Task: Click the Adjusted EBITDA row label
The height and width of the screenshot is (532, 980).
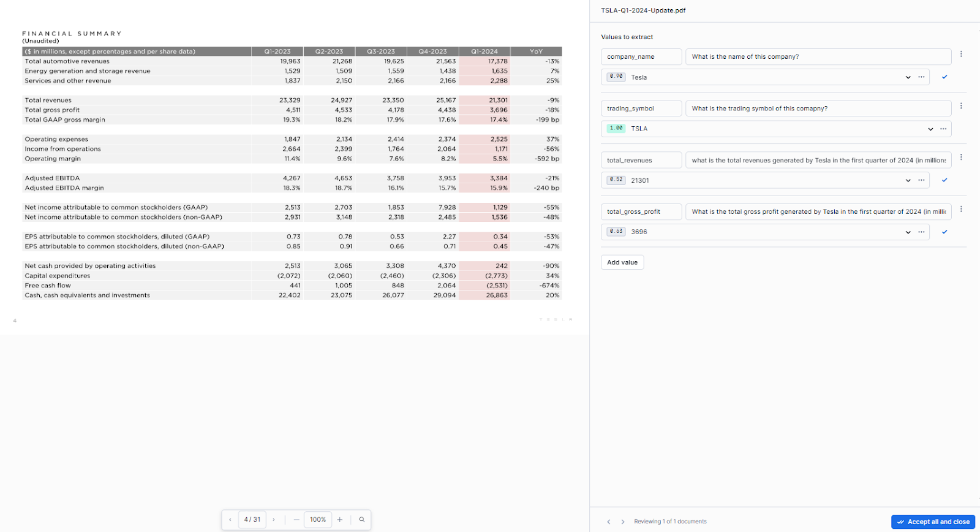Action: pyautogui.click(x=52, y=178)
